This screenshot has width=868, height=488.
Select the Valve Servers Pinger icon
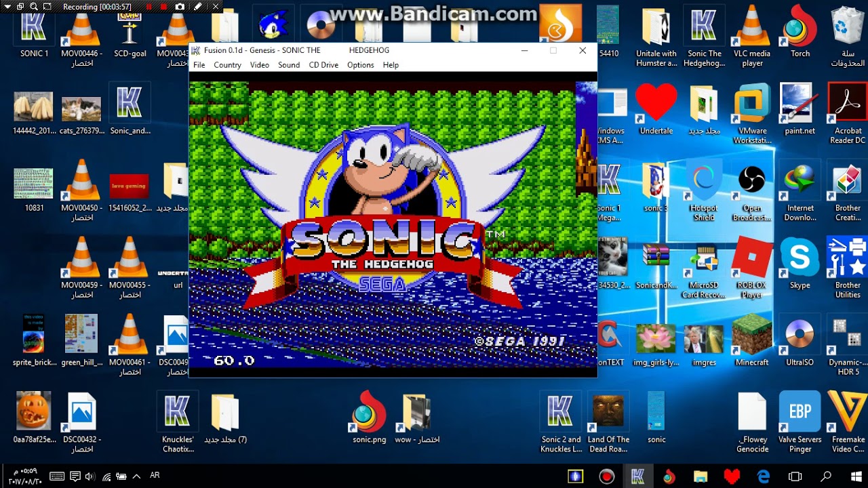point(800,423)
